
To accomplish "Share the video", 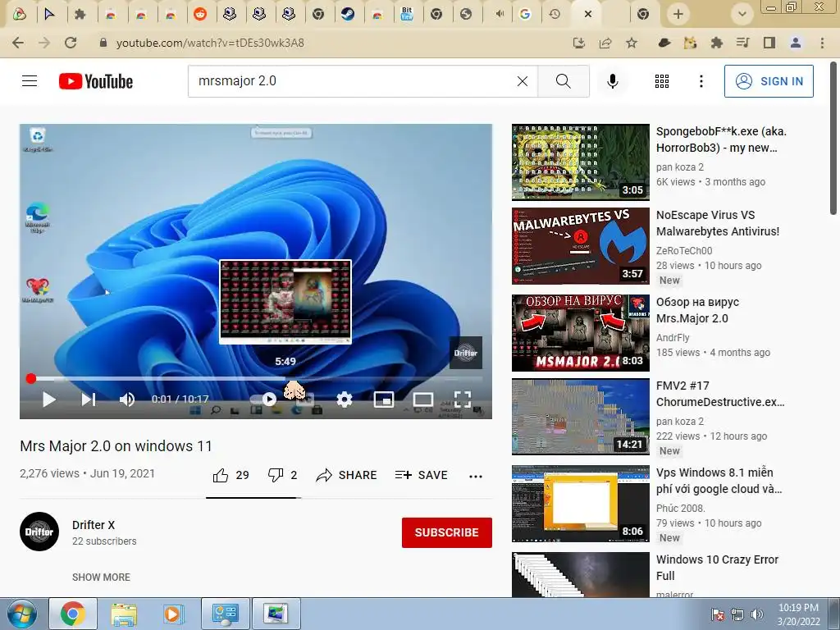I will 347,475.
